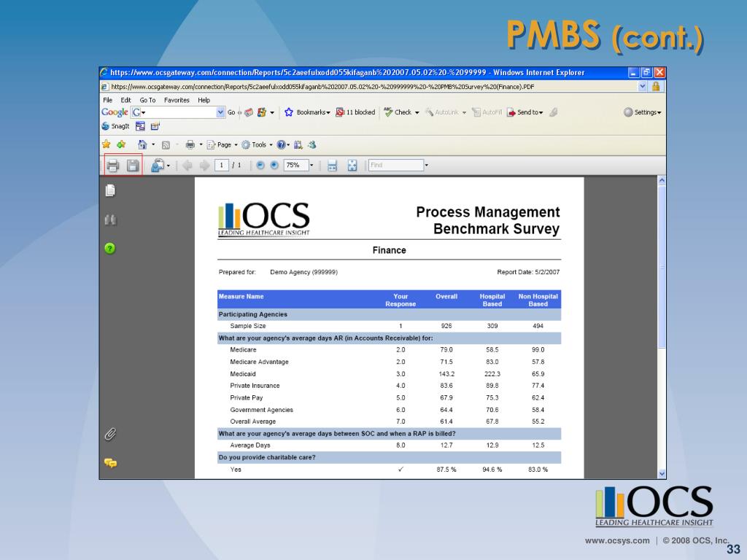Click the IE Help blue question icon
This screenshot has height=560, width=747.
282,145
